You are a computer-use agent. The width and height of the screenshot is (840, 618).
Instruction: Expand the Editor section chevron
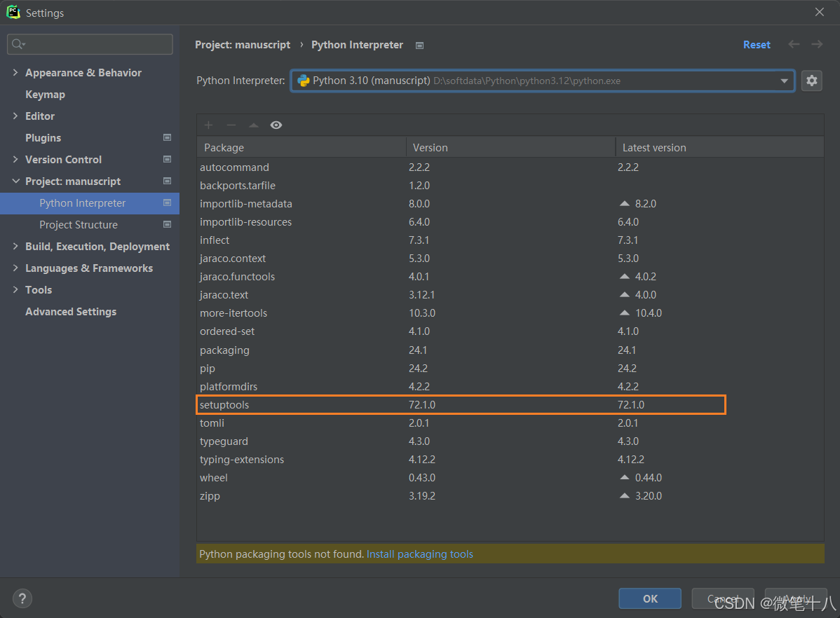(x=15, y=116)
